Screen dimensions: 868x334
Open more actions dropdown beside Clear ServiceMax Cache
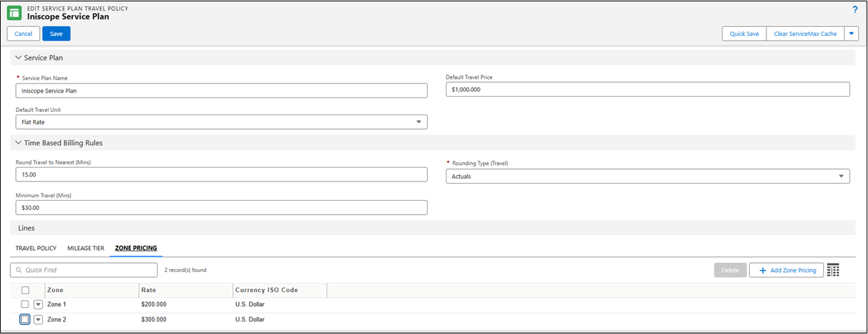(851, 34)
